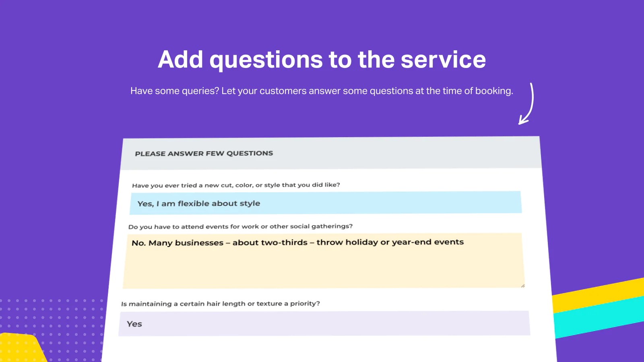The width and height of the screenshot is (644, 362).
Task: Click the yellow shape in the bottom-left corner
Action: pyautogui.click(x=20, y=348)
